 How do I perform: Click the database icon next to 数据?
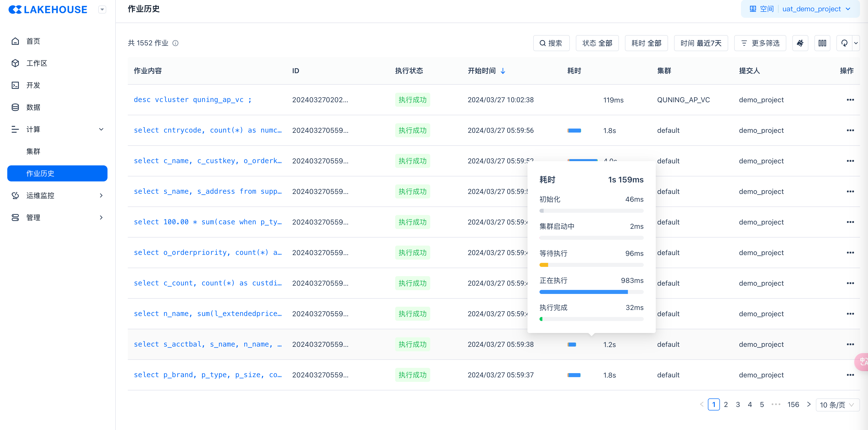15,107
